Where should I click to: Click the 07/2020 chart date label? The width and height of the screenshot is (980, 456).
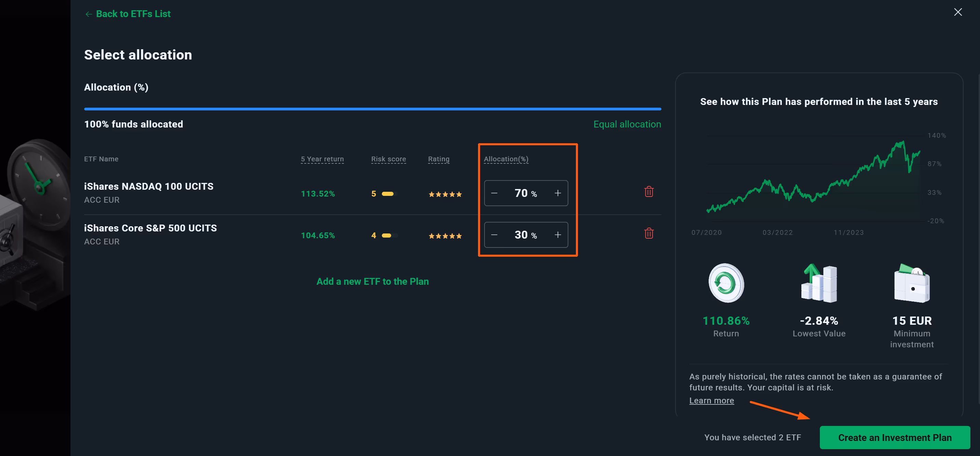tap(706, 232)
